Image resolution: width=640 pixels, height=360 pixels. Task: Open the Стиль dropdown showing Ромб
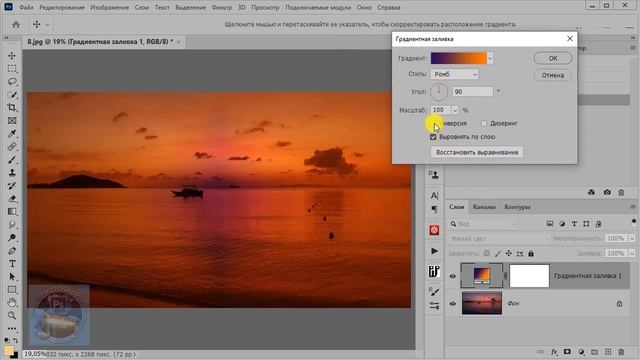coord(454,74)
